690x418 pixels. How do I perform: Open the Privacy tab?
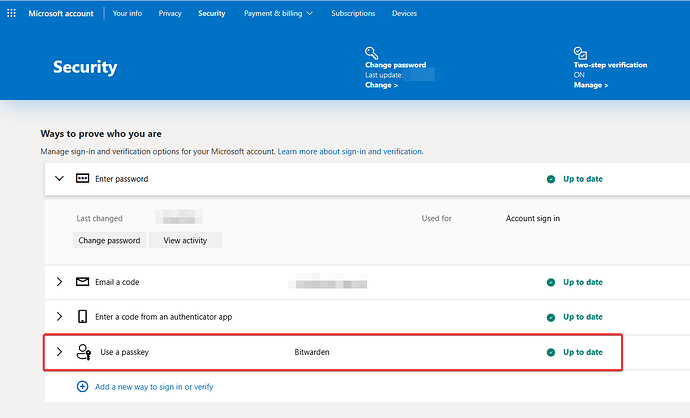tap(170, 13)
